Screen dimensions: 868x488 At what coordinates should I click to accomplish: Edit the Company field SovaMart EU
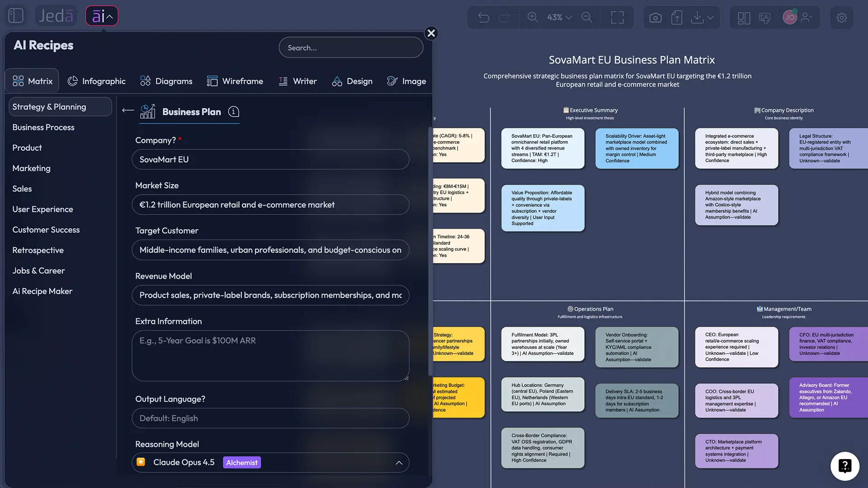270,160
